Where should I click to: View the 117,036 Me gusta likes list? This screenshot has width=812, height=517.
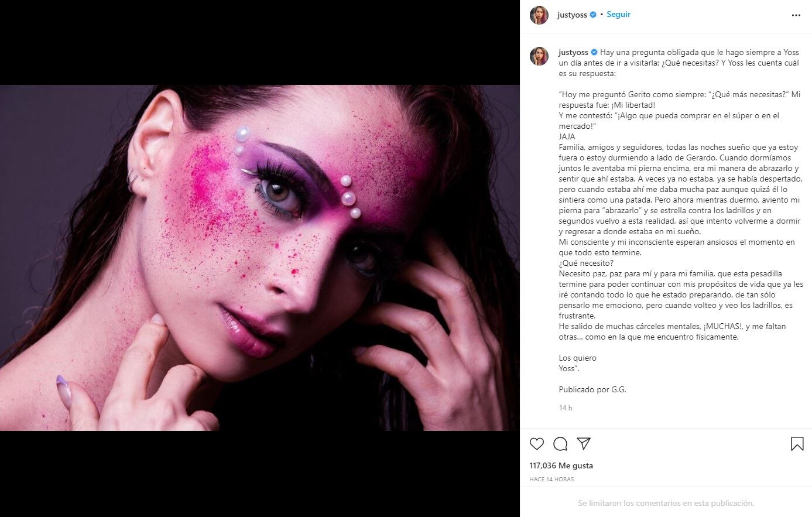coord(561,465)
